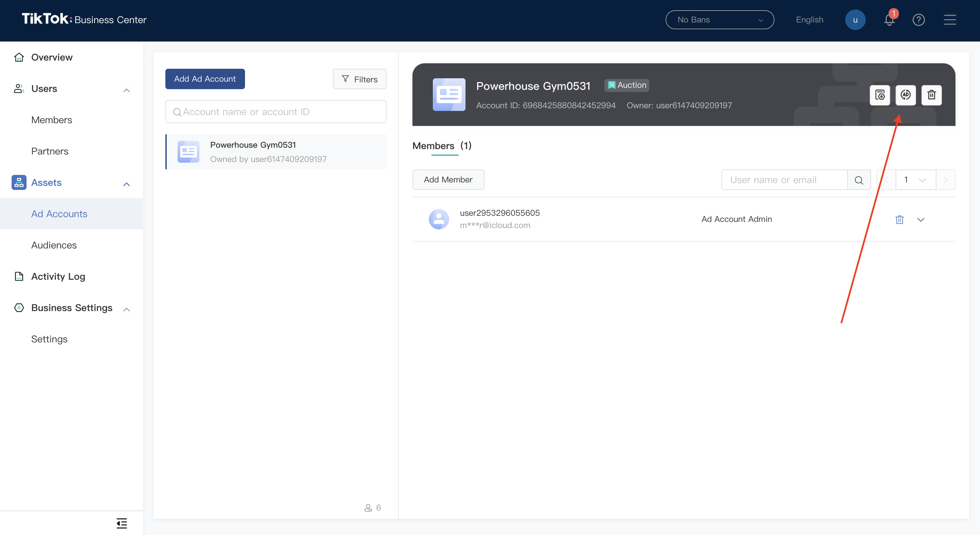This screenshot has width=980, height=535.
Task: Collapse the Business Settings section
Action: (127, 309)
